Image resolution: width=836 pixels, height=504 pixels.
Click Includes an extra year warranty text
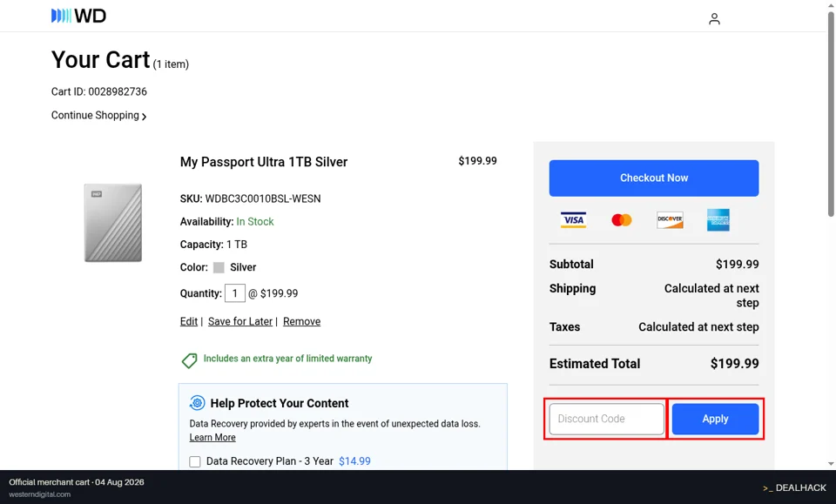288,359
